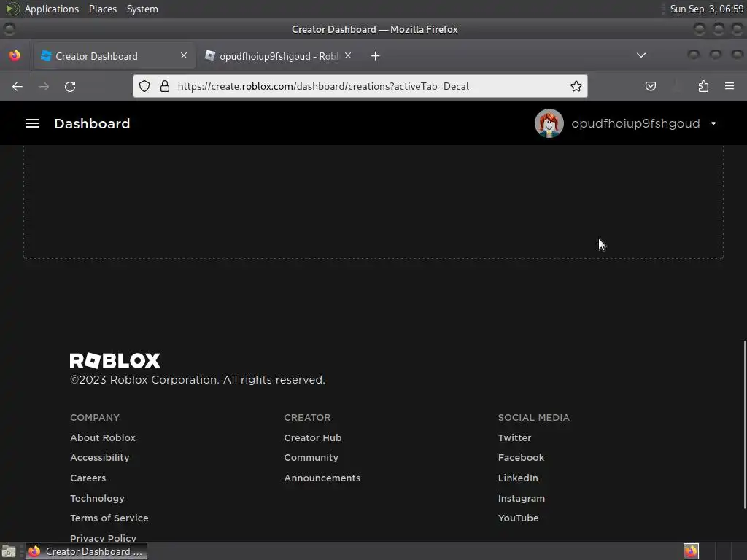Open the About Roblox link
The width and height of the screenshot is (747, 560).
tap(103, 437)
